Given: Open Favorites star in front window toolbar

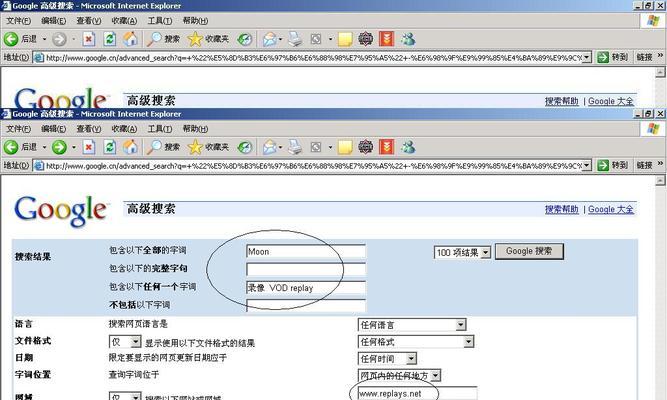Looking at the screenshot, I should 195,147.
